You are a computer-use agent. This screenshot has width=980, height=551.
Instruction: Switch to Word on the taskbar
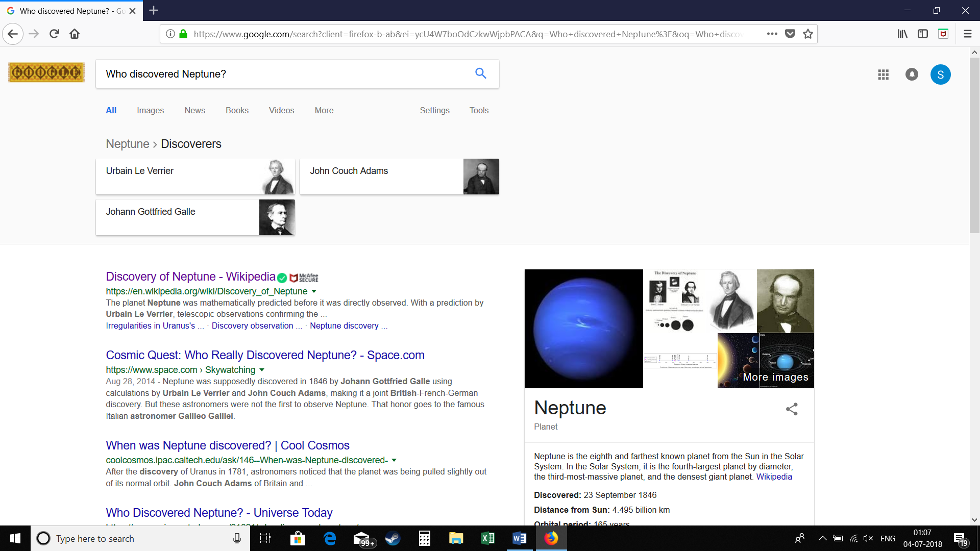pyautogui.click(x=519, y=538)
